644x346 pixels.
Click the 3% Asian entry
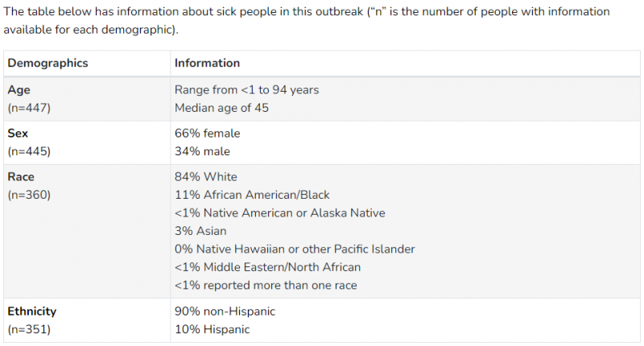(x=200, y=231)
